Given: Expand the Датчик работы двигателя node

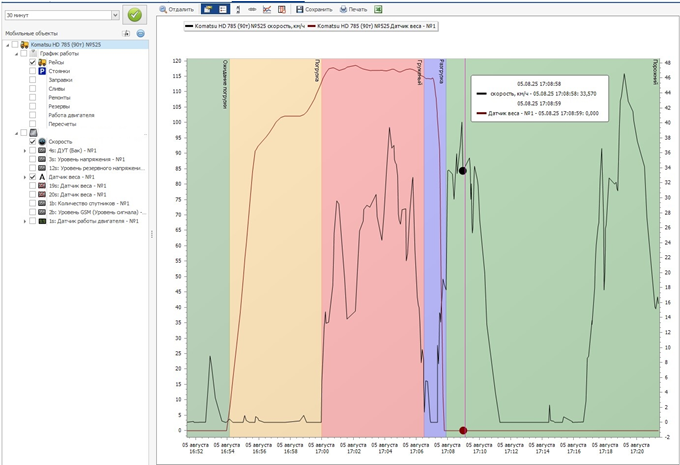Looking at the screenshot, I should pos(24,221).
